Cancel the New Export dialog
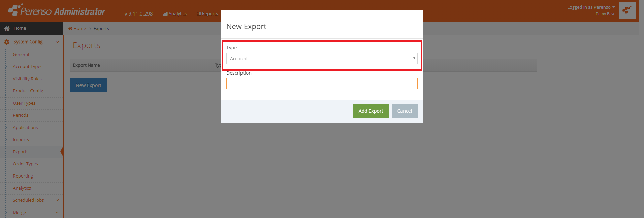644x218 pixels. (x=405, y=111)
